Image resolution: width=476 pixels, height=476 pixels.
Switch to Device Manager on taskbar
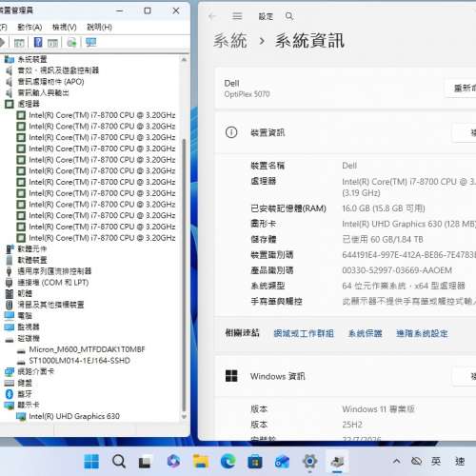point(337,461)
